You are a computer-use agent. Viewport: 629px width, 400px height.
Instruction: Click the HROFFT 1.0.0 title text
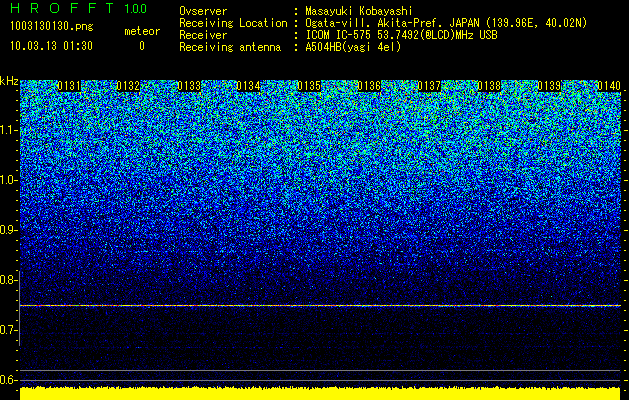tap(79, 8)
